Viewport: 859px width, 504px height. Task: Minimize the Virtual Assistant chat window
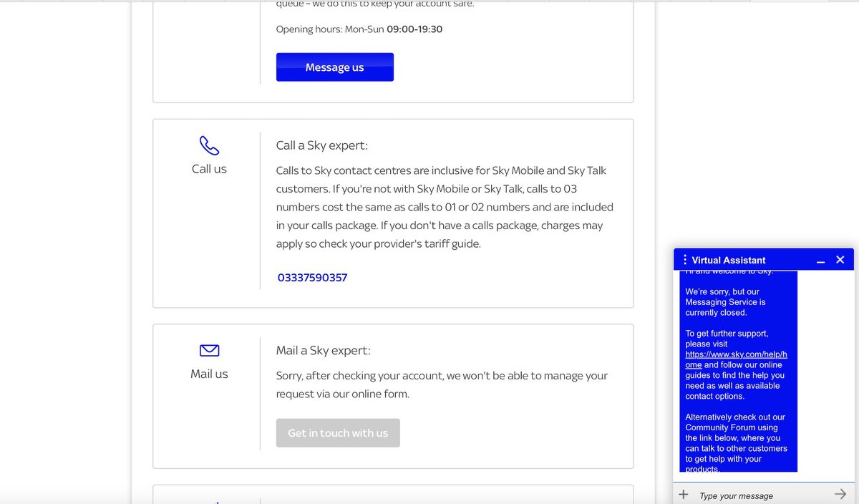(x=821, y=261)
